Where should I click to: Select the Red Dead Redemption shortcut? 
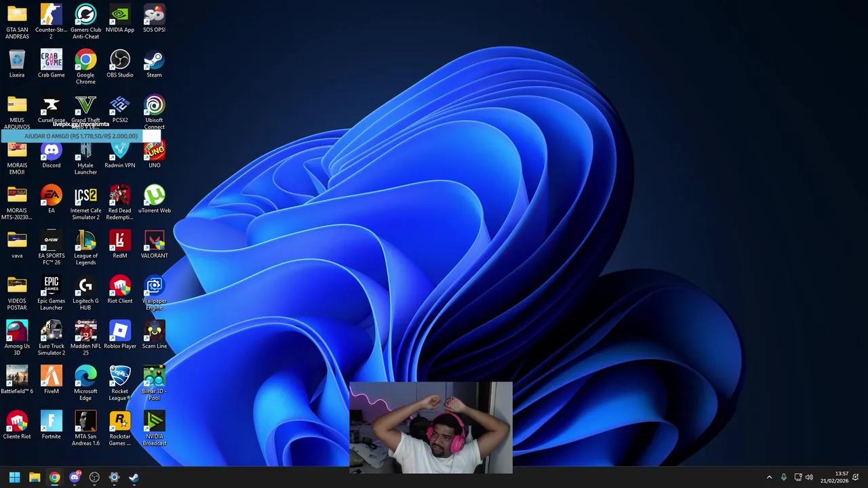[x=120, y=203]
